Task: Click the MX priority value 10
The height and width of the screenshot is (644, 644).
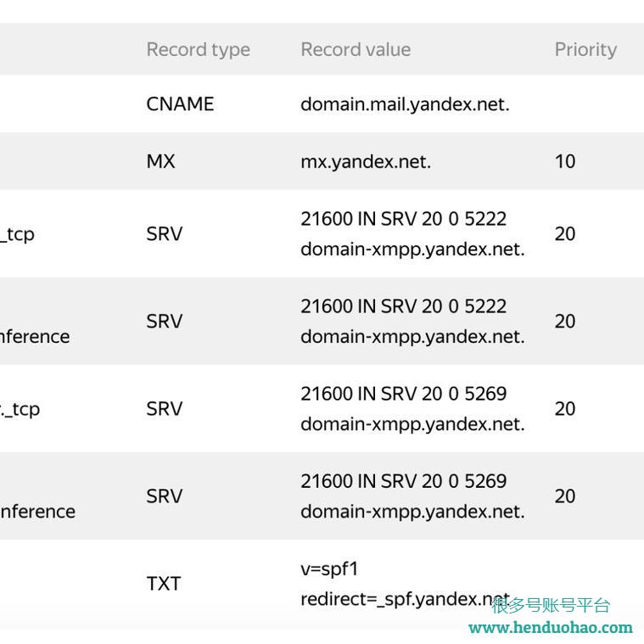Action: [565, 161]
